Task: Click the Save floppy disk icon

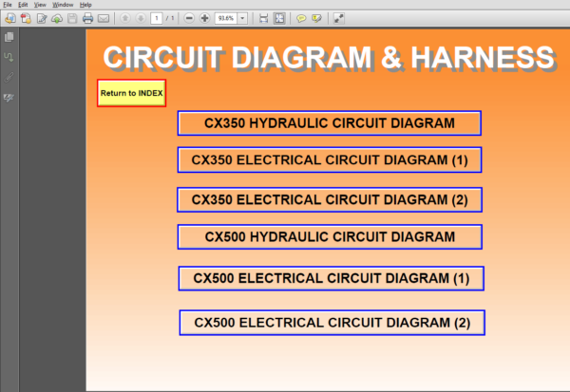Action: (72, 18)
